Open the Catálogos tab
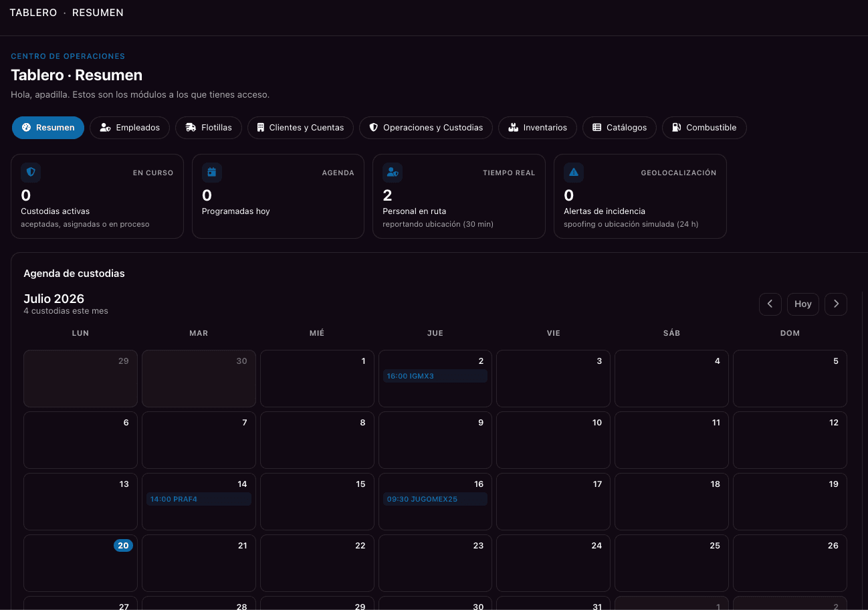Screen dimensions: 868x610 [x=619, y=128]
